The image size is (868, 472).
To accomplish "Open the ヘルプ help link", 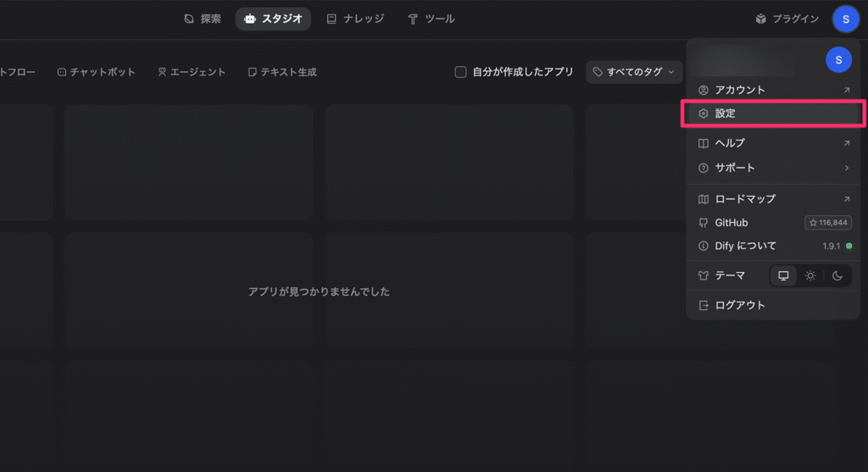I will pos(772,143).
